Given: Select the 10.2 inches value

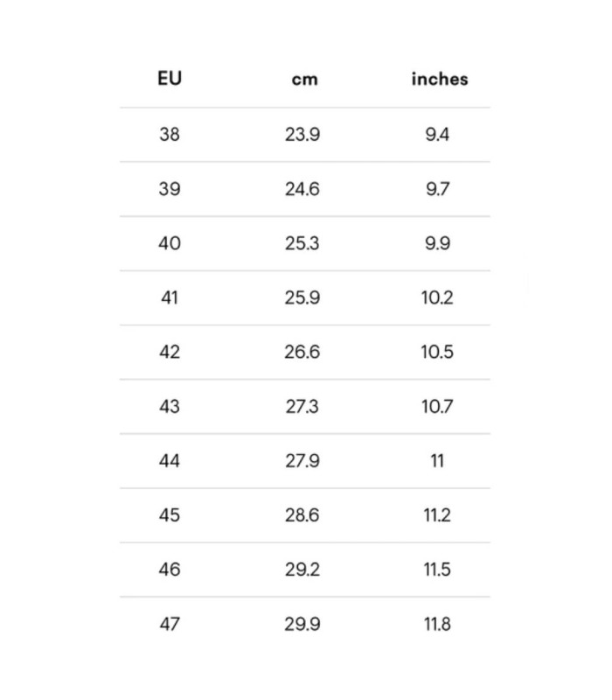Looking at the screenshot, I should (x=437, y=297).
